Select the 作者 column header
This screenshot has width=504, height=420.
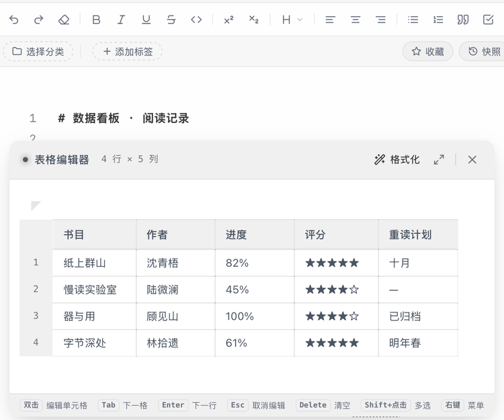pos(175,235)
